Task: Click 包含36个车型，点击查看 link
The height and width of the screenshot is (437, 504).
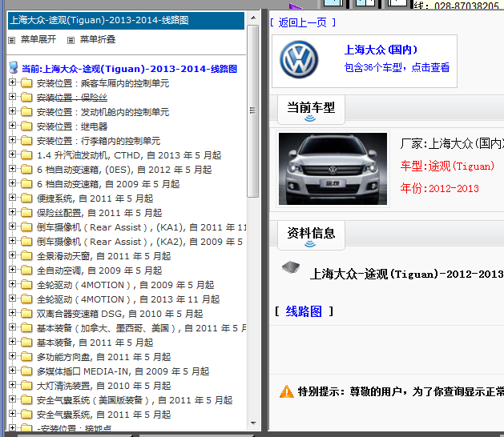Action: pos(397,67)
